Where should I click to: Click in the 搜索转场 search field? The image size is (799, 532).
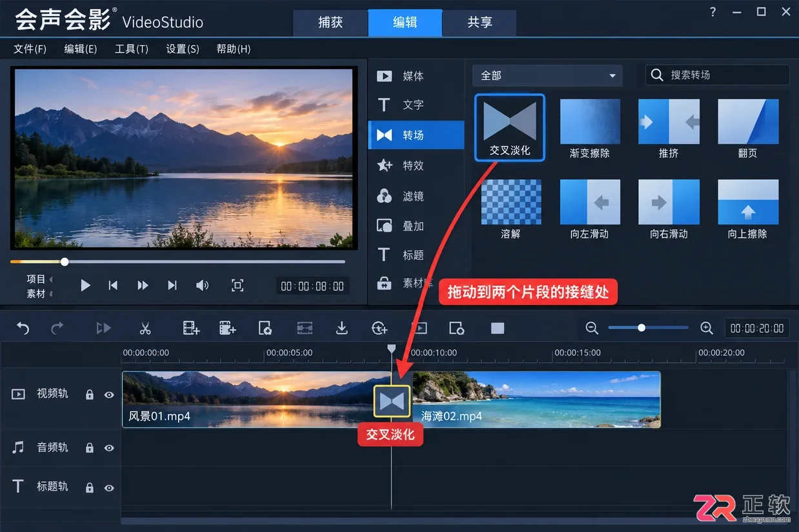(718, 75)
